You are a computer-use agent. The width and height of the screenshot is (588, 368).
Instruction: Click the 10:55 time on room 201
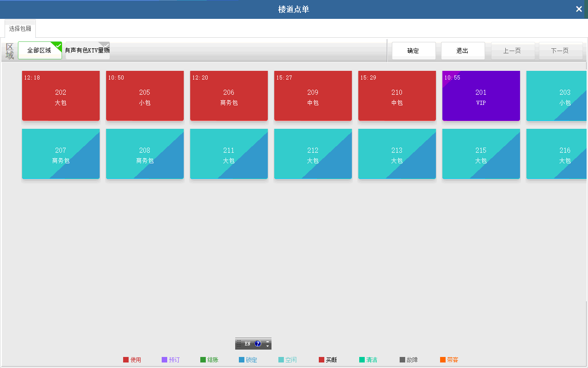click(452, 78)
